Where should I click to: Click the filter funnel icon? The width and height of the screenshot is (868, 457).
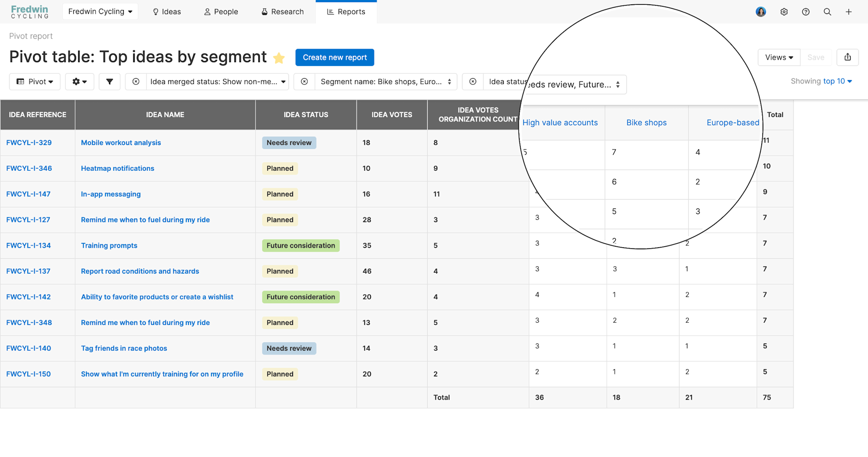coord(109,82)
